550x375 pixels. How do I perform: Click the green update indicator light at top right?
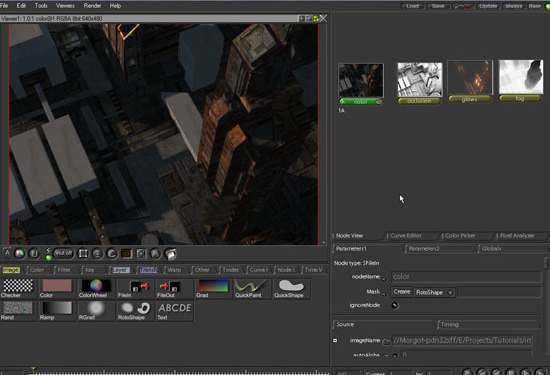coord(547,6)
